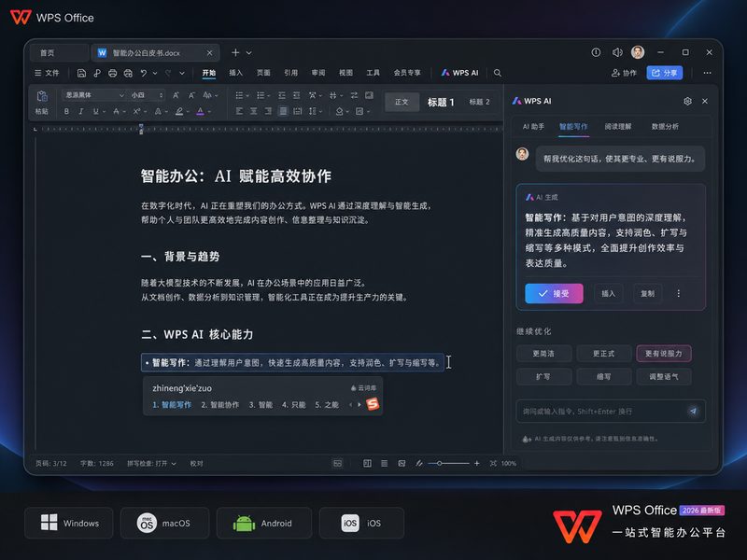Apply italic formatting with I icon
Image resolution: width=747 pixels, height=560 pixels.
pos(81,111)
